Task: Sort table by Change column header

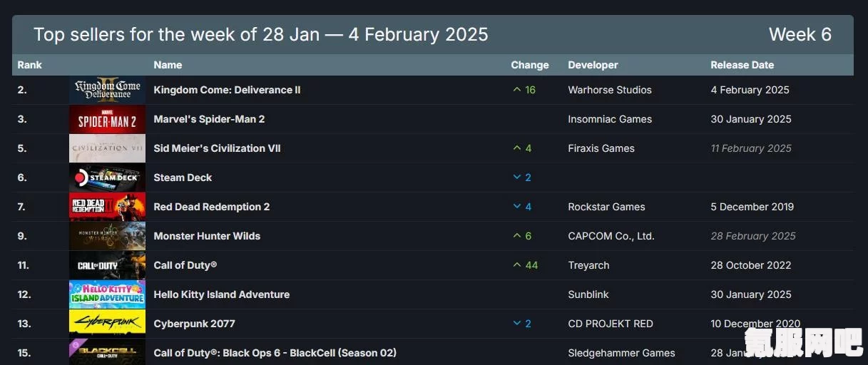Action: (x=530, y=65)
